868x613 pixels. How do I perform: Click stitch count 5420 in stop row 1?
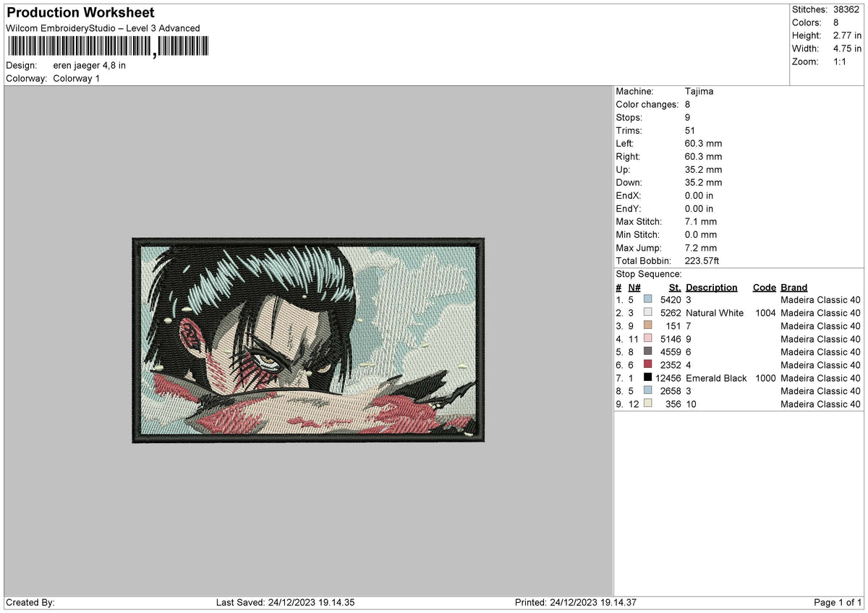coord(671,299)
